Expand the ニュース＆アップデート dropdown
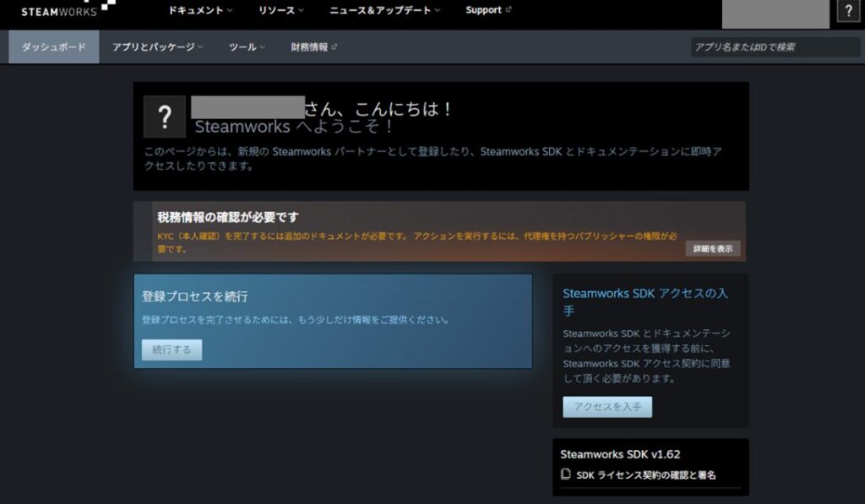The image size is (865, 504). point(384,10)
